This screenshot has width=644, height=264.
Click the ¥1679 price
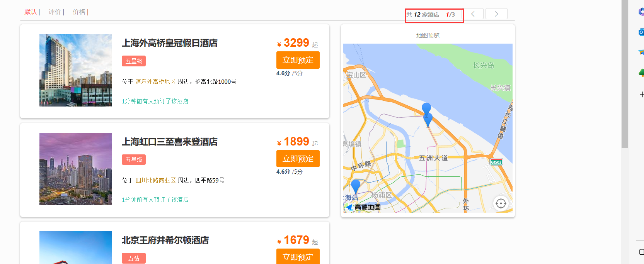click(293, 240)
